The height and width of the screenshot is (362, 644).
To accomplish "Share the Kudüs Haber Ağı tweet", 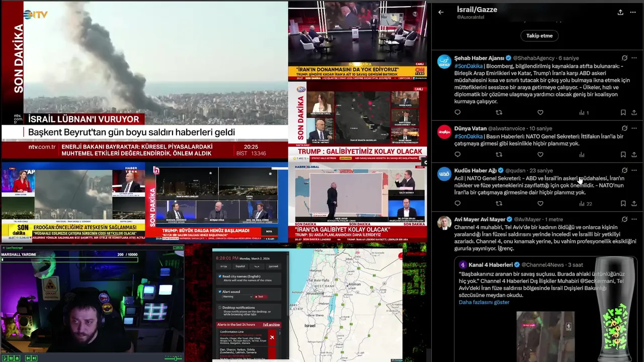I will [634, 204].
